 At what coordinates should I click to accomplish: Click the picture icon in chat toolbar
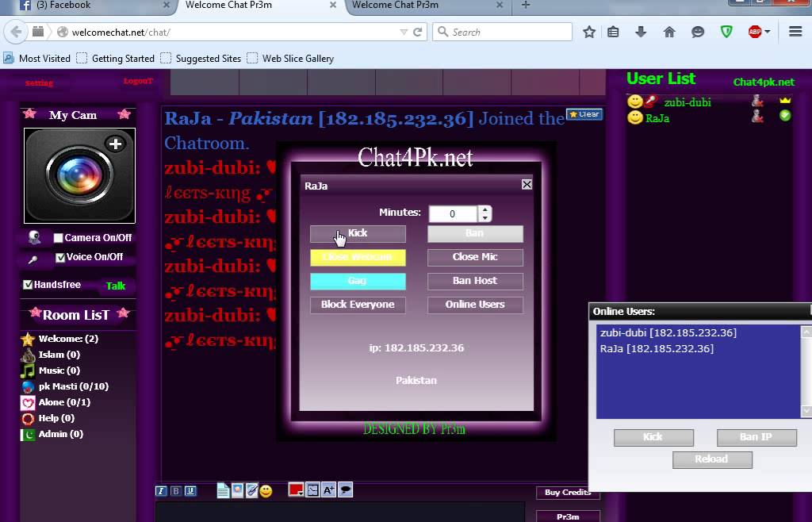pos(237,490)
